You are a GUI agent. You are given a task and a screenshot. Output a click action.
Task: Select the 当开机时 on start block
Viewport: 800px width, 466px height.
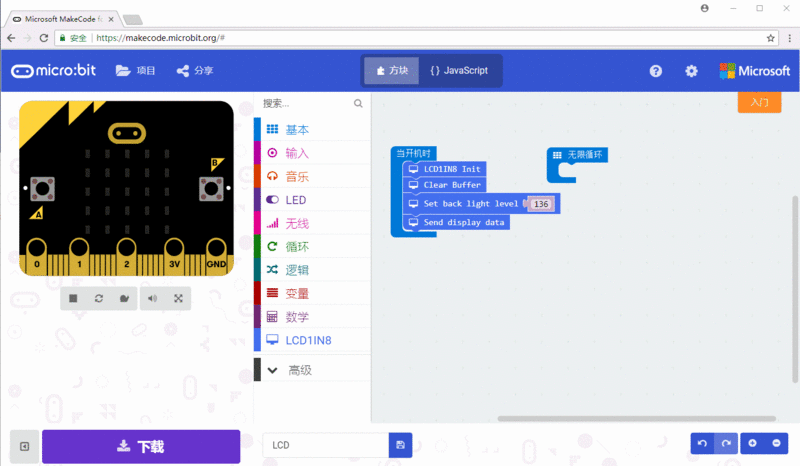coord(413,153)
